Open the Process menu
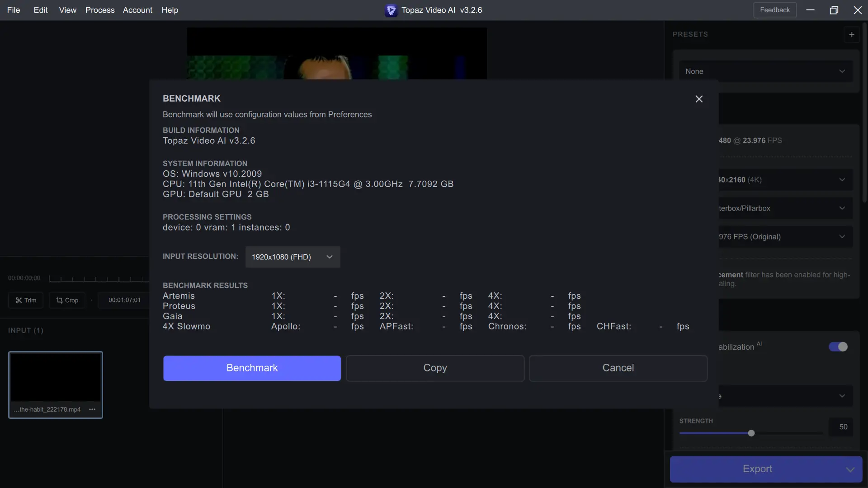The width and height of the screenshot is (868, 488). point(100,10)
